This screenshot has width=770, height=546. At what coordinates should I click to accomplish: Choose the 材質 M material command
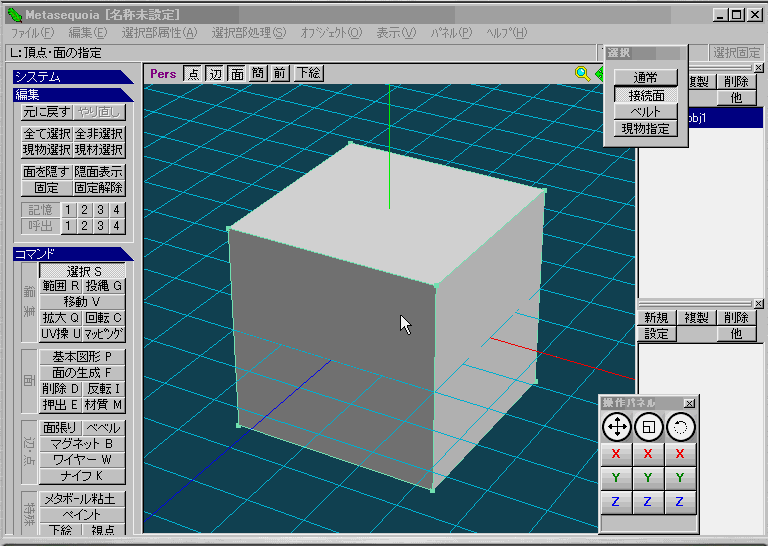click(104, 405)
